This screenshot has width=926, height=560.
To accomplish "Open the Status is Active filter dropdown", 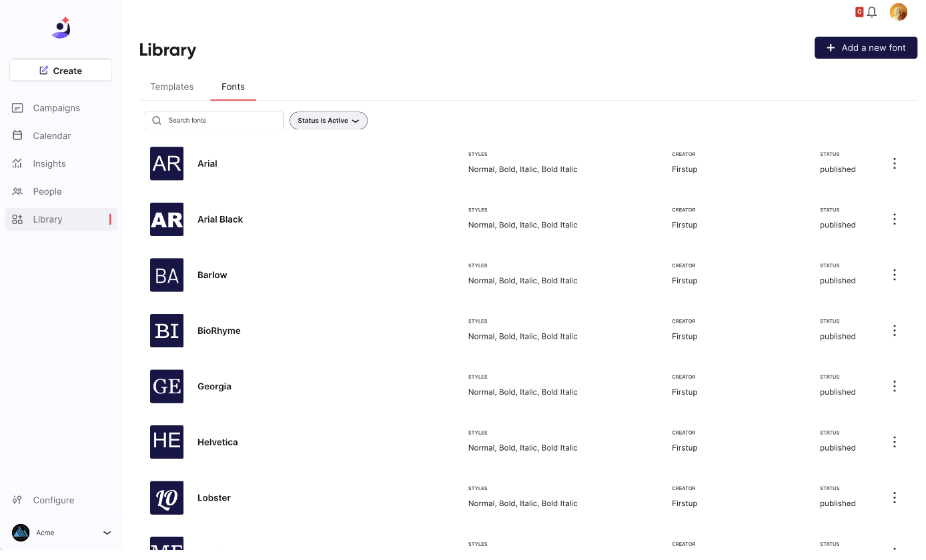I will click(x=328, y=121).
